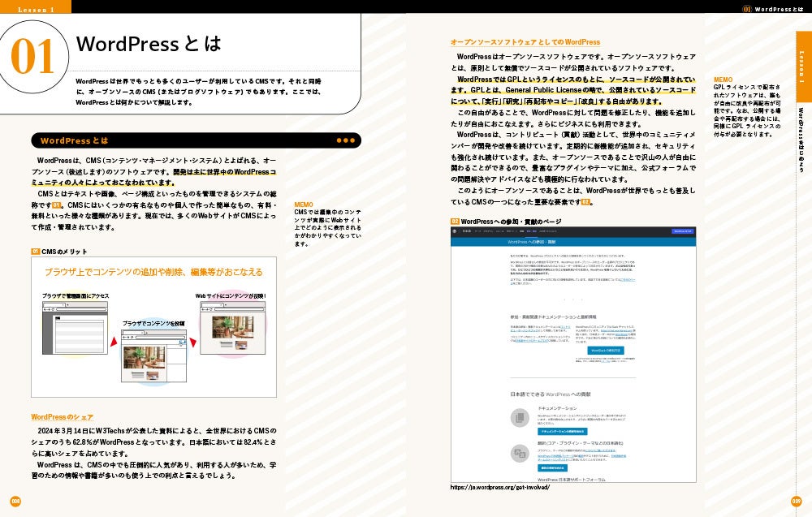Click the ブラウザ上でコンテンツの追加や削除 diagram heading
The image size is (812, 517).
pos(153,272)
